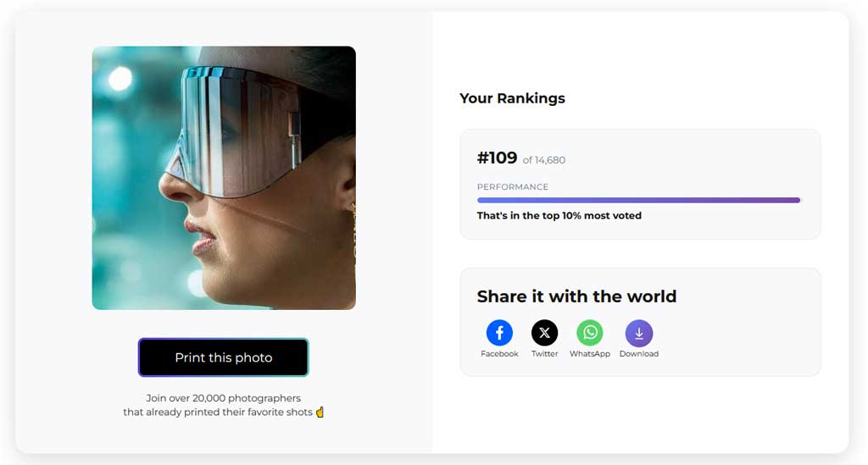
Task: Click the pointing hand emoji
Action: [x=320, y=412]
